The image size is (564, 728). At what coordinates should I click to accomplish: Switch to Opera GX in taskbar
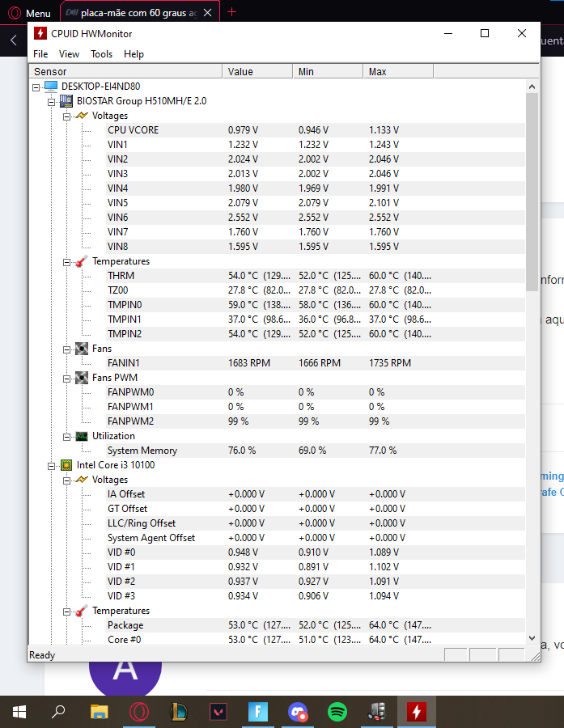click(139, 712)
